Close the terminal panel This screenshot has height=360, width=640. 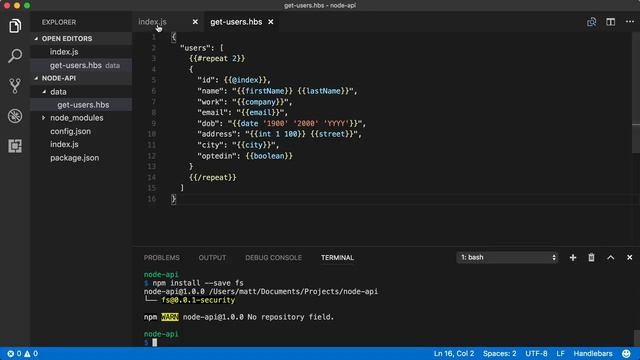coord(629,258)
